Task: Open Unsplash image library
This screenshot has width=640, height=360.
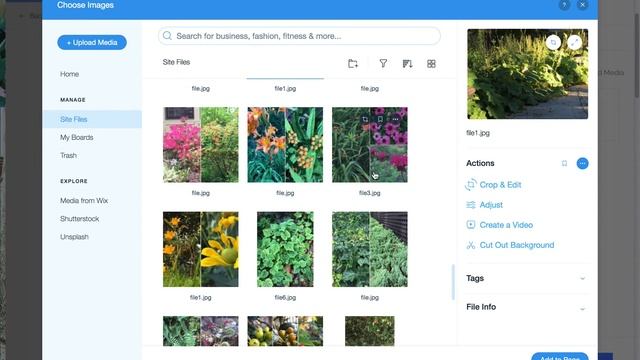Action: (x=74, y=237)
